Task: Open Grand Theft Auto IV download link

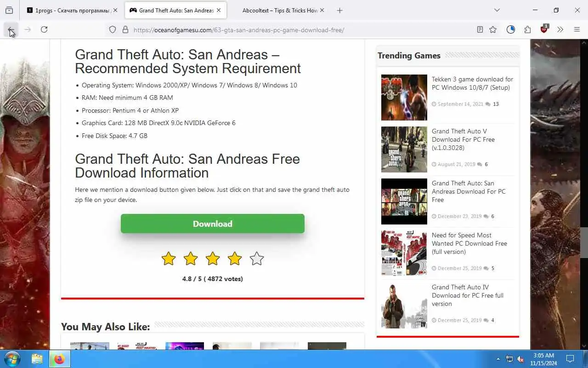Action: 468,295
